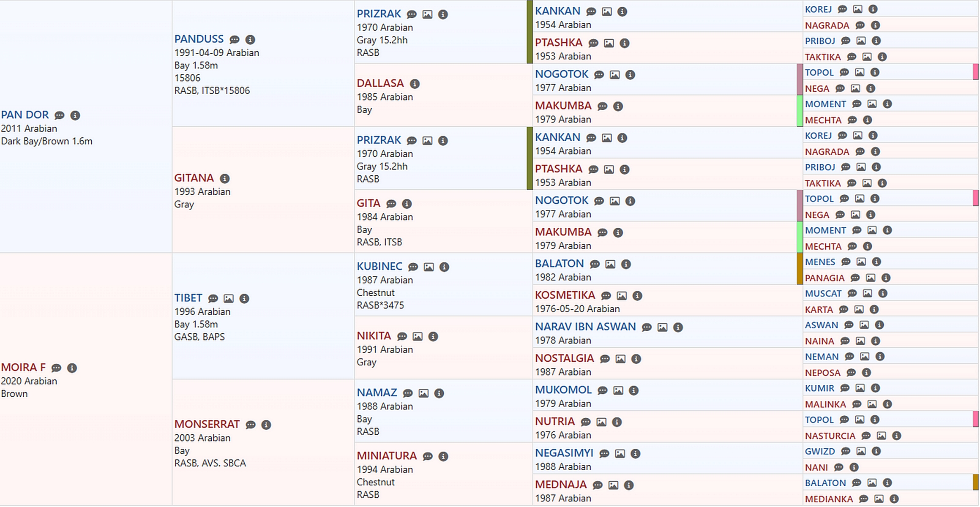Screen dimensions: 980x507
Task: Click info icon beside PANDUSS
Action: (x=250, y=40)
